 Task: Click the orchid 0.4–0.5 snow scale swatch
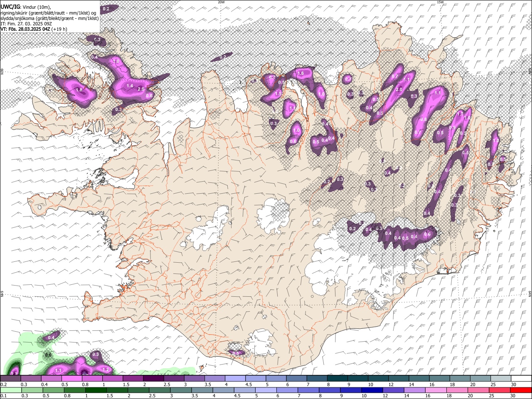(52, 378)
